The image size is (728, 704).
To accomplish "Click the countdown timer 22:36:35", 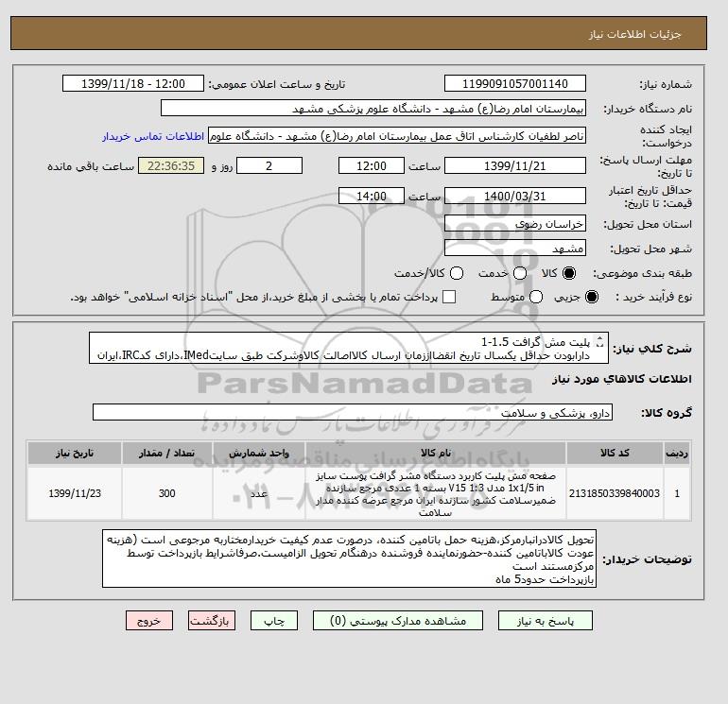I will (171, 165).
